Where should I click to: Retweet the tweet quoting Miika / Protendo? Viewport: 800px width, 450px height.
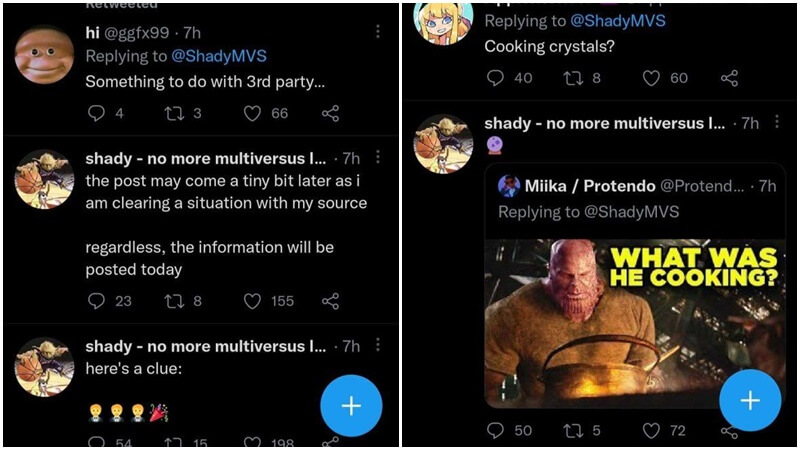573,430
